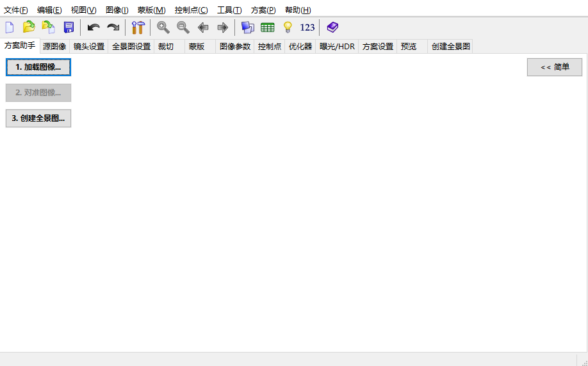
Task: Click the '<< 简单' mode button
Action: (555, 67)
